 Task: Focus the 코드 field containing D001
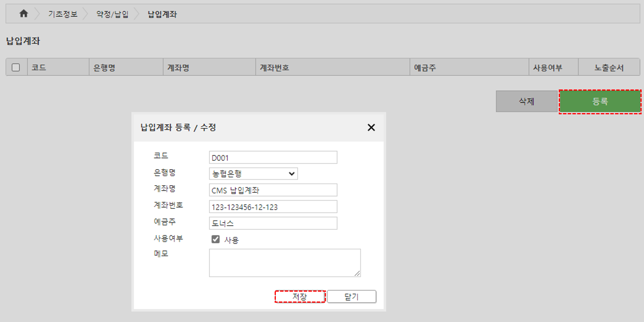[273, 158]
